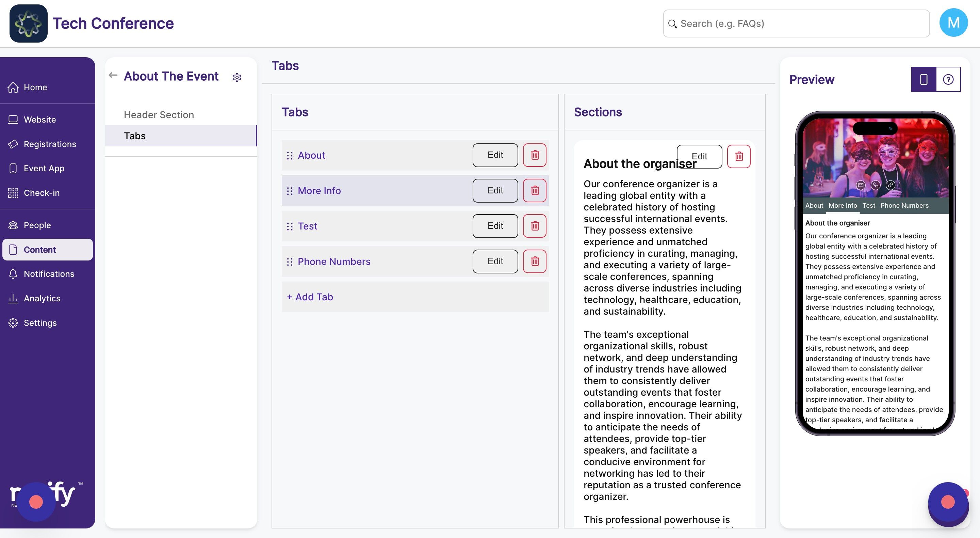This screenshot has width=980, height=538.
Task: Open the chat bubble at bottom right
Action: tap(947, 502)
